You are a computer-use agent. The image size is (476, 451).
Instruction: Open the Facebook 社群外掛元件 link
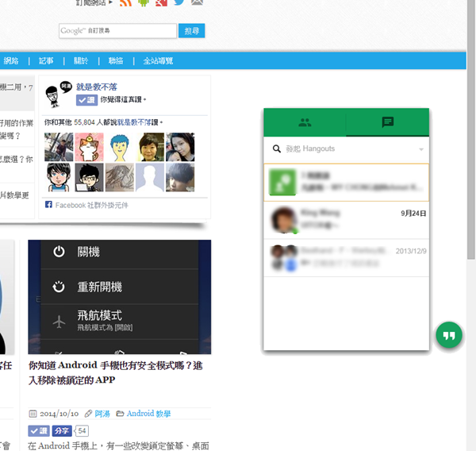(92, 206)
